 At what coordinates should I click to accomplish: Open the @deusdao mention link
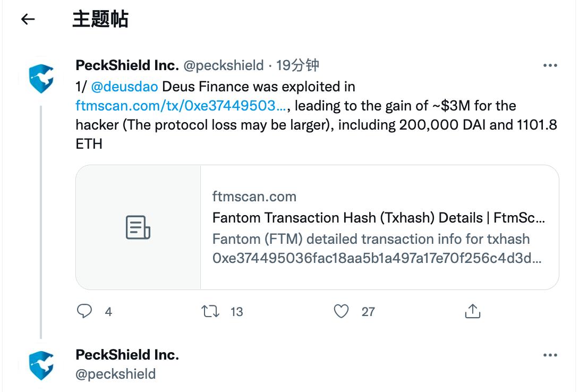tap(124, 87)
